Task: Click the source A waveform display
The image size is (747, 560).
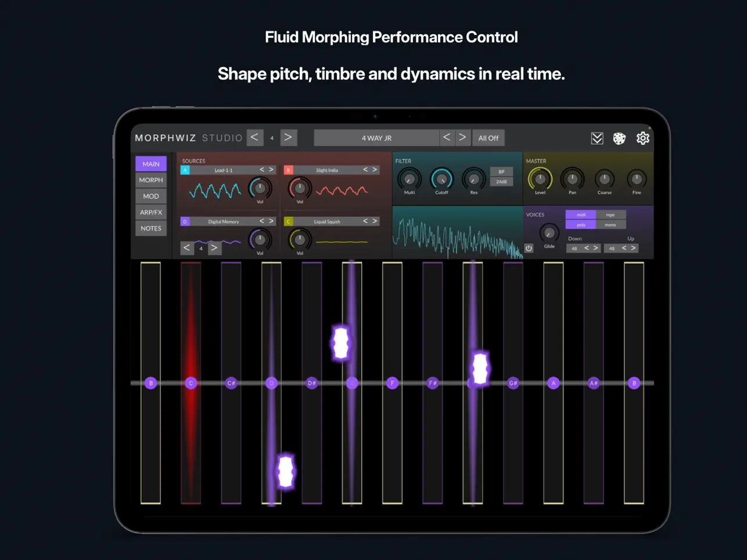Action: tap(215, 190)
